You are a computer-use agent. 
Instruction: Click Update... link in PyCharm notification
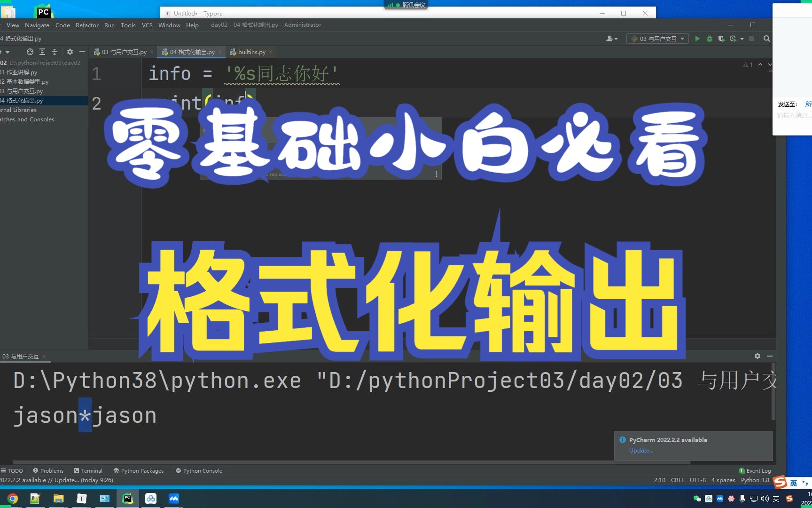point(641,450)
